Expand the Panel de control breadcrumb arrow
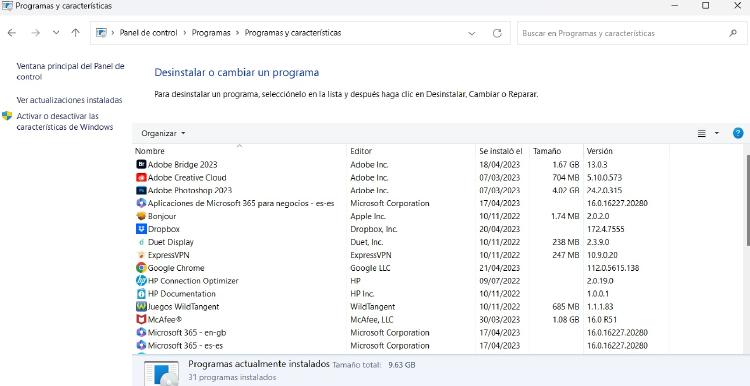 point(185,33)
